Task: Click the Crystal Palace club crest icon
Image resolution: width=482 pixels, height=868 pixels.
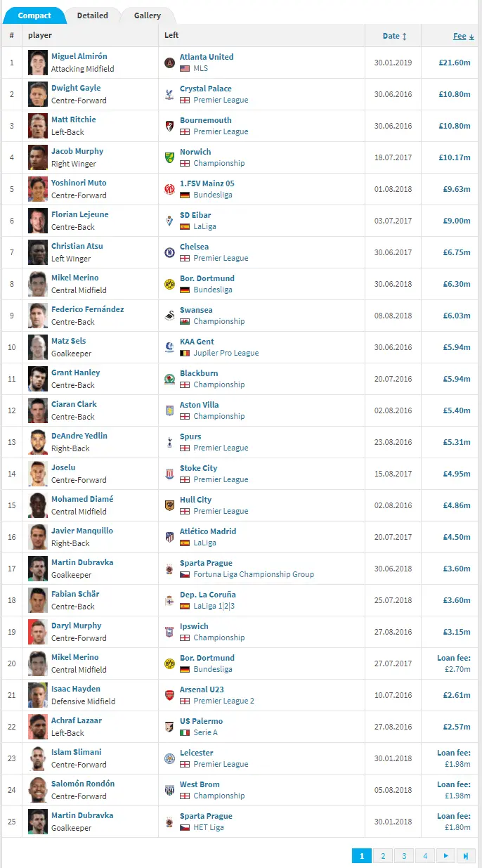Action: click(x=169, y=94)
